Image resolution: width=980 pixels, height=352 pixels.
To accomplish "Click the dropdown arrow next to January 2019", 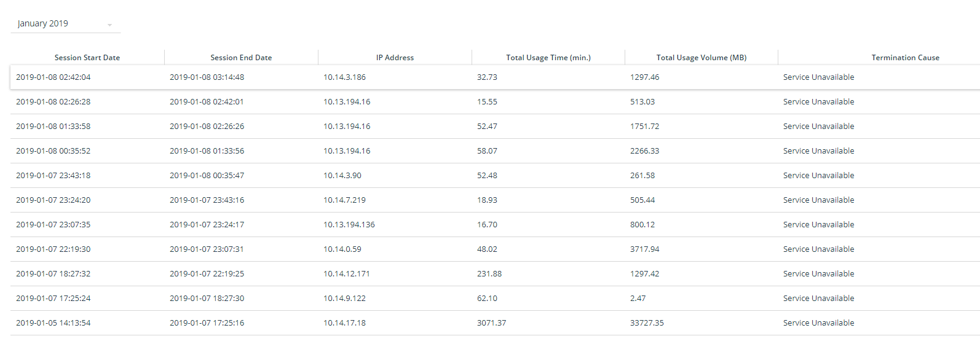I will point(109,25).
